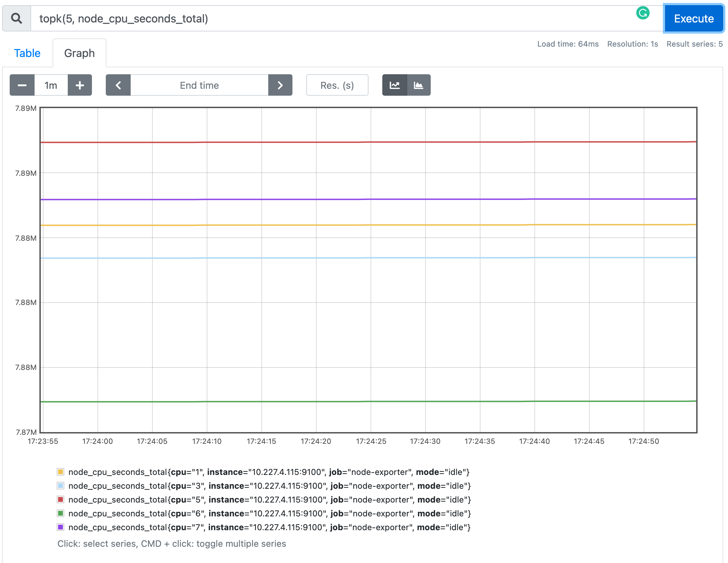728x563 pixels.
Task: Click the Res. (s) resolution field
Action: pos(337,85)
